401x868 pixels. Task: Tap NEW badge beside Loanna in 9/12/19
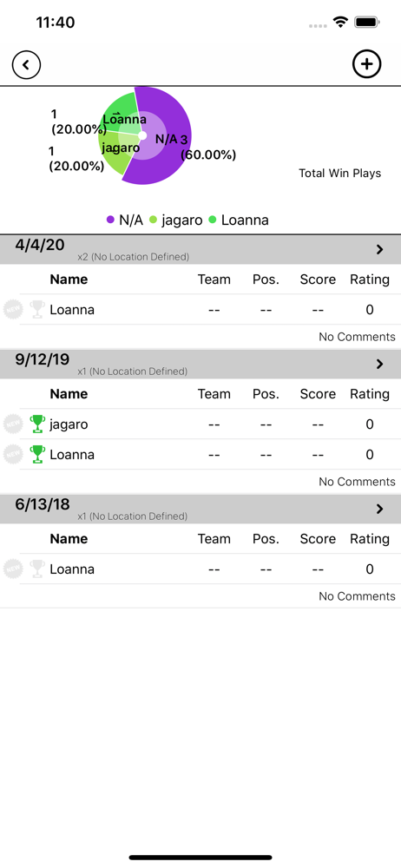13,455
